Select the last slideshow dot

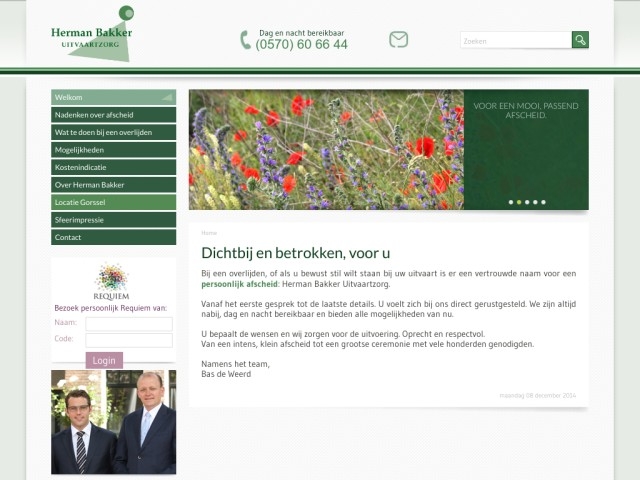(543, 202)
